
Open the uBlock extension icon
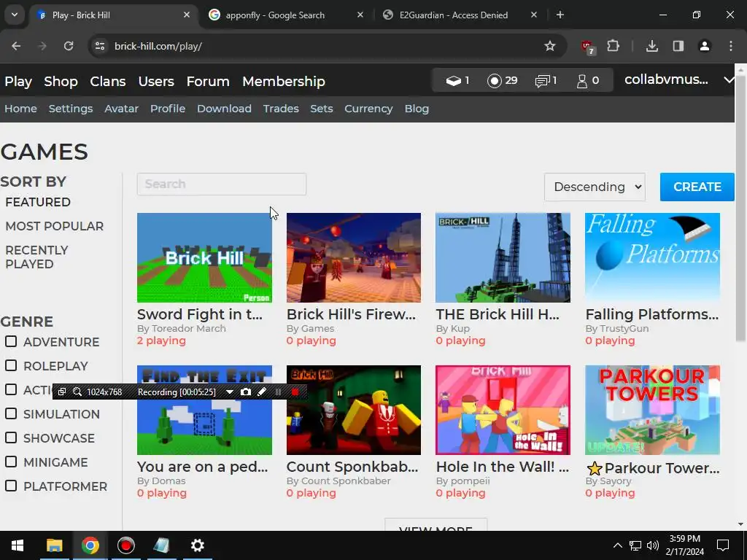[587, 47]
